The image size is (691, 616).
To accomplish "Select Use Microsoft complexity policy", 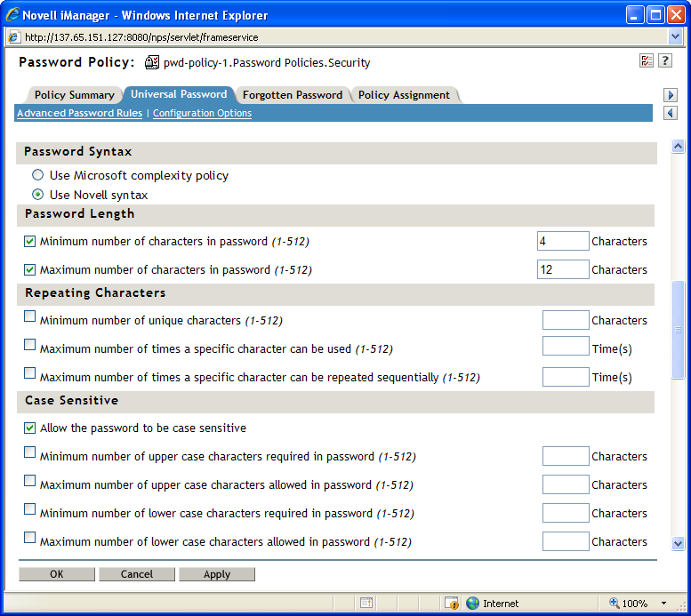I will [x=38, y=175].
